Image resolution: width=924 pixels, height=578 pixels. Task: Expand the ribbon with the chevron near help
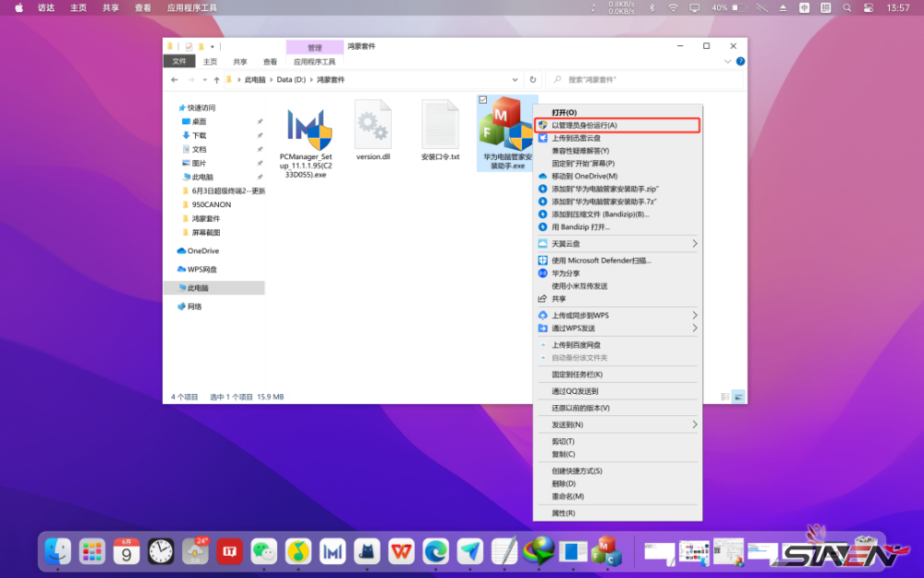click(x=728, y=61)
